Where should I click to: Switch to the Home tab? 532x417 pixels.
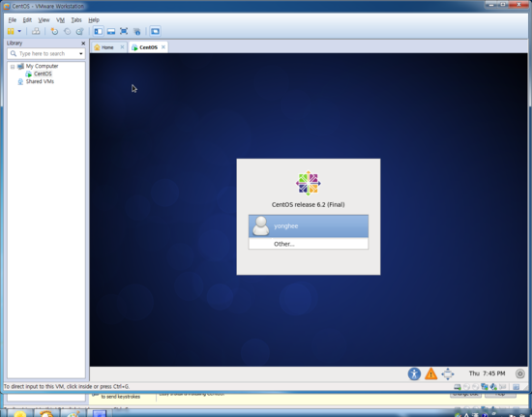coord(107,47)
